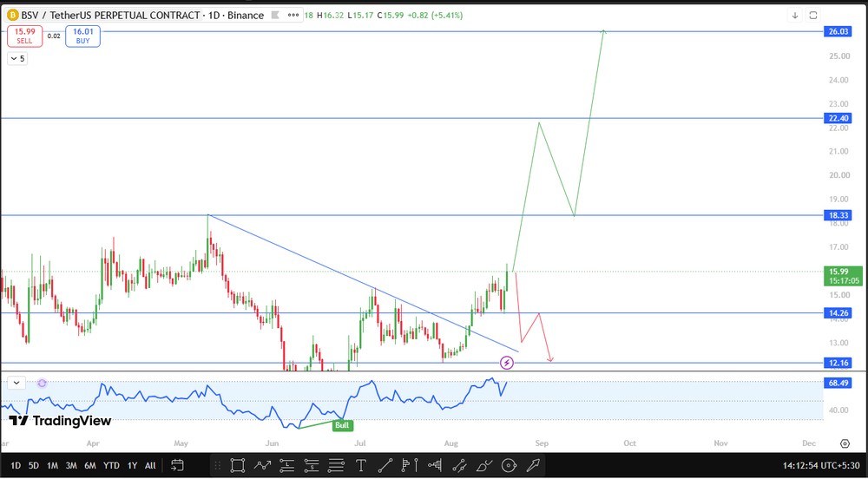The width and height of the screenshot is (868, 479).
Task: Select the Text tool
Action: pos(361,465)
